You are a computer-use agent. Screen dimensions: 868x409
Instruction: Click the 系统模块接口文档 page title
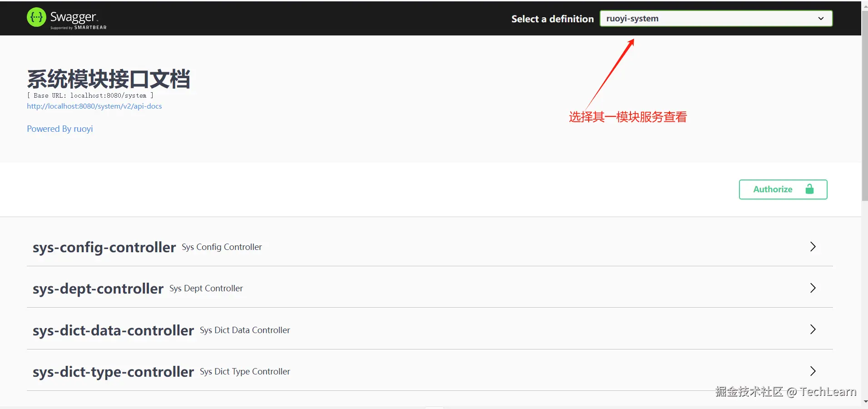pos(109,79)
